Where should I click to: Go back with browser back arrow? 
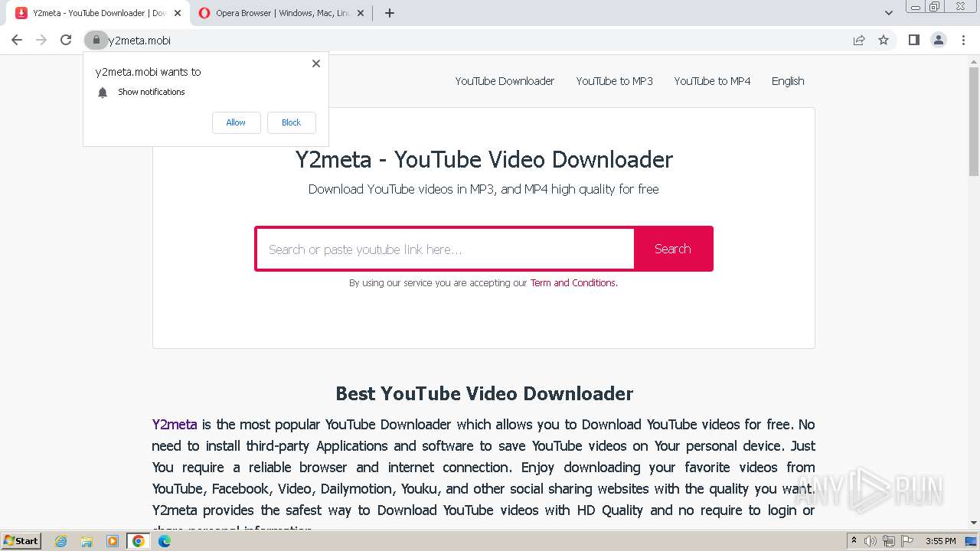click(17, 40)
